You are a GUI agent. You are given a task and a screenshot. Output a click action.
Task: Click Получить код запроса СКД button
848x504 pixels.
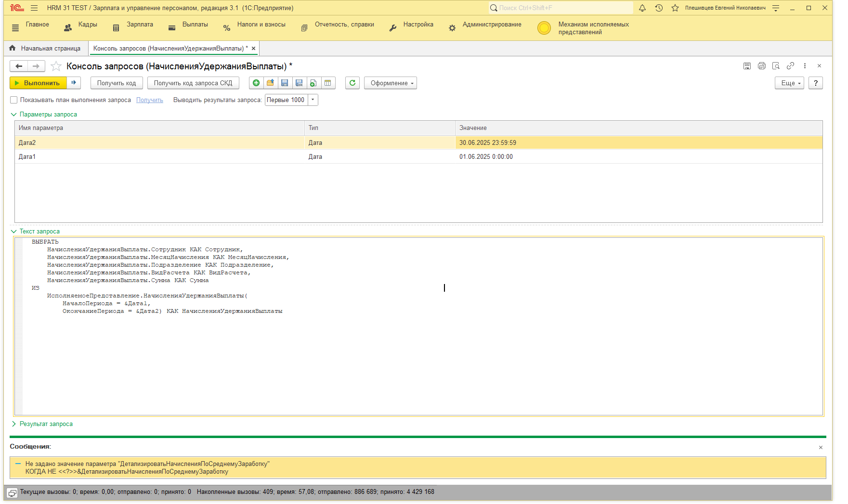tap(193, 83)
